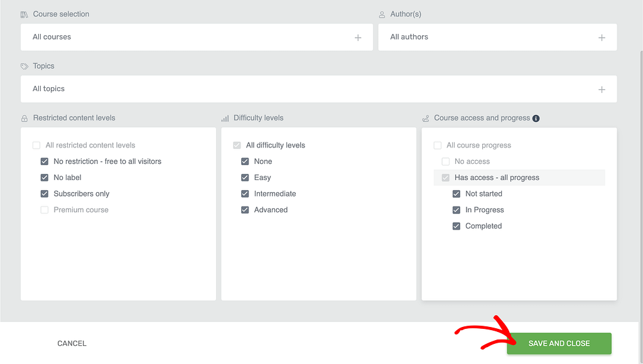Click the Cancel button
The width and height of the screenshot is (643, 364).
72,343
